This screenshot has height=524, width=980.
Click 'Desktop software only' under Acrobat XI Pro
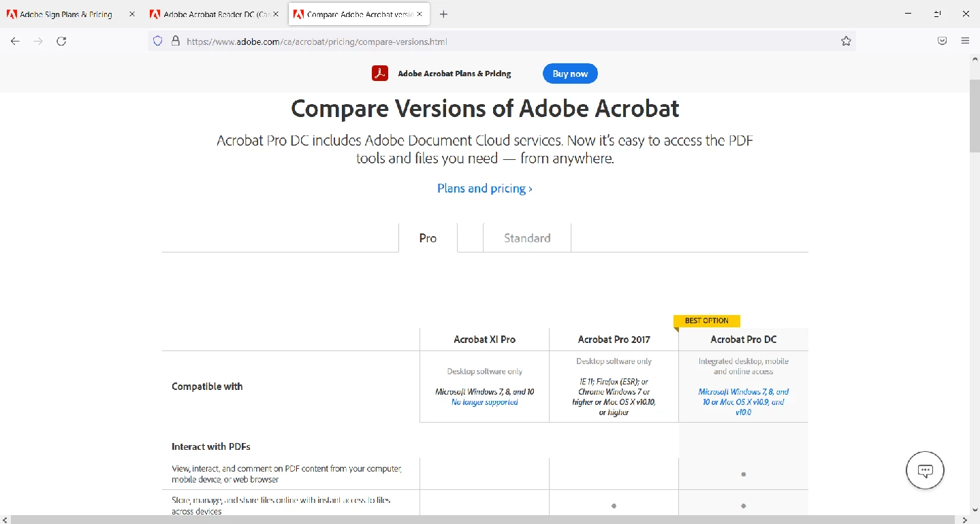(484, 372)
